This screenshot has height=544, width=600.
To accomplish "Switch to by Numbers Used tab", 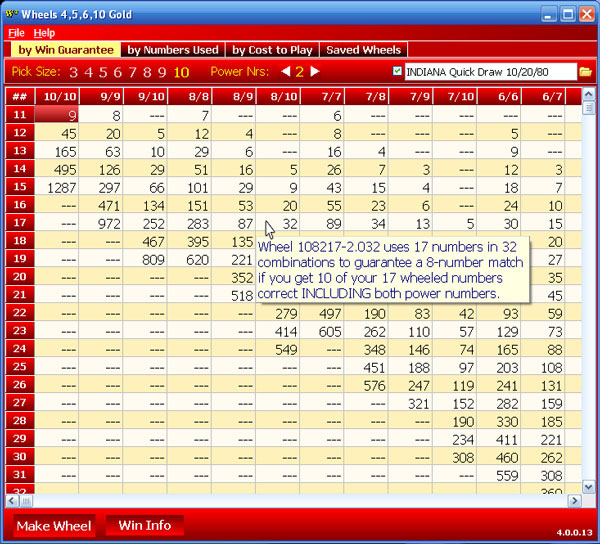I will coord(173,50).
